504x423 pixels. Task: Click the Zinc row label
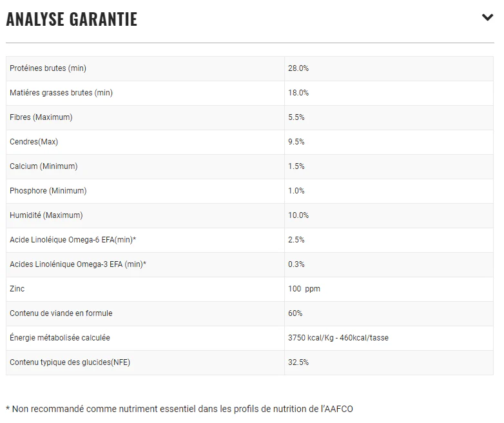pyautogui.click(x=17, y=289)
